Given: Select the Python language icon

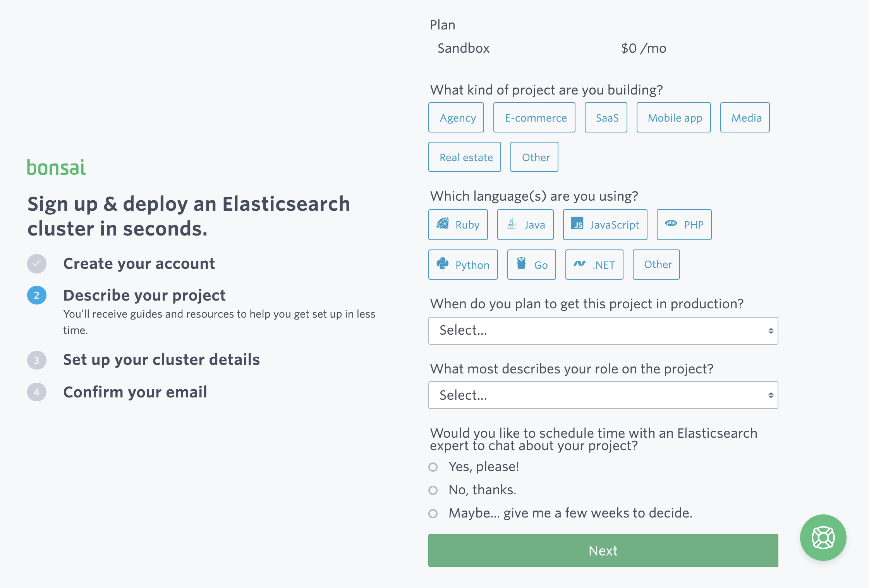Looking at the screenshot, I should click(x=463, y=265).
